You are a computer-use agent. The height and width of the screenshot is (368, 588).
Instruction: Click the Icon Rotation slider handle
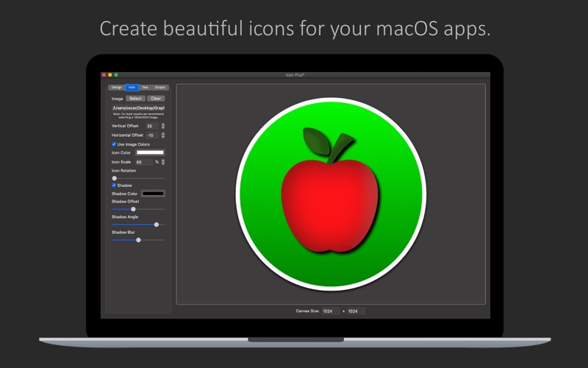115,178
